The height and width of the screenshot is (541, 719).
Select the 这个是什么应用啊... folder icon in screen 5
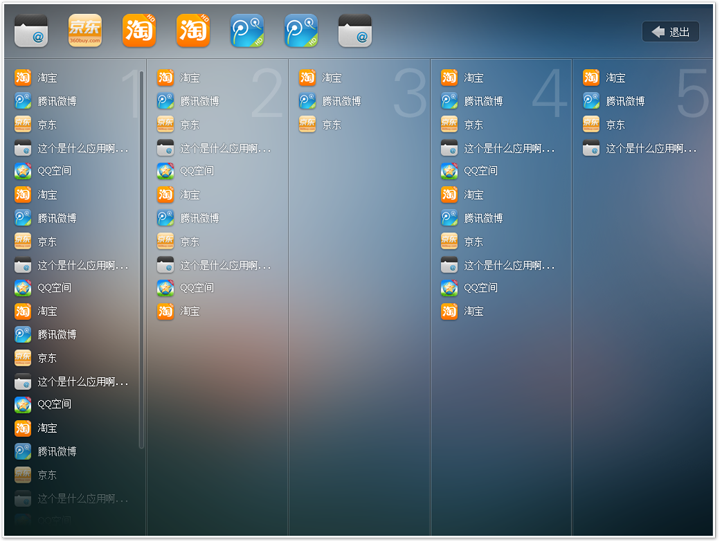tap(591, 148)
